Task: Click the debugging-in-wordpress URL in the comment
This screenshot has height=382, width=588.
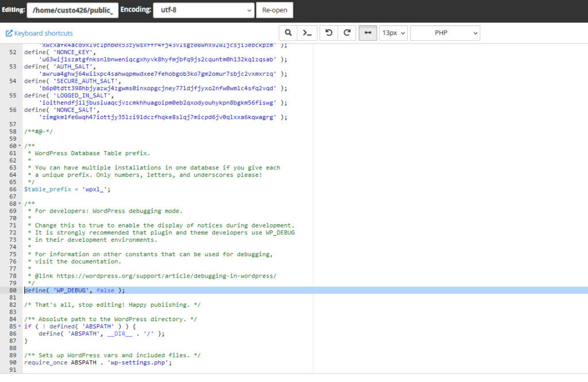Action: tap(166, 276)
